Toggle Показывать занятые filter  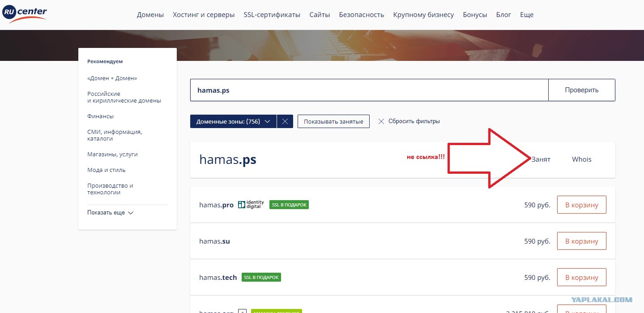pos(333,121)
